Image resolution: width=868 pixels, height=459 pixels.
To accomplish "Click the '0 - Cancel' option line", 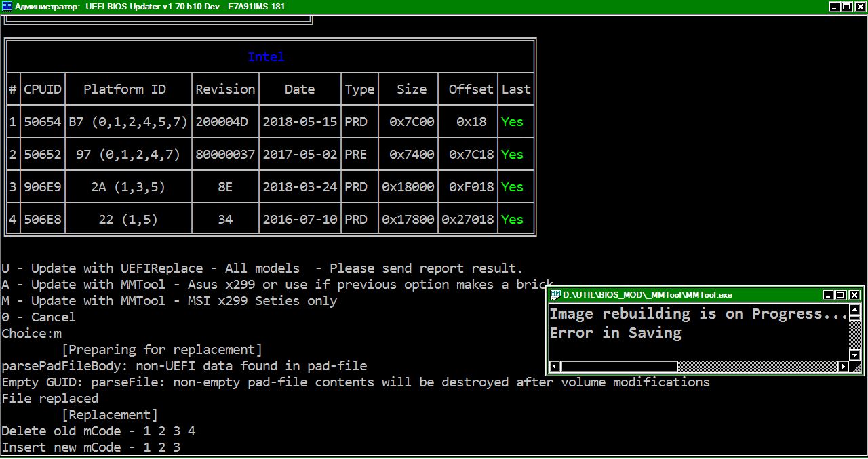I will (x=39, y=317).
